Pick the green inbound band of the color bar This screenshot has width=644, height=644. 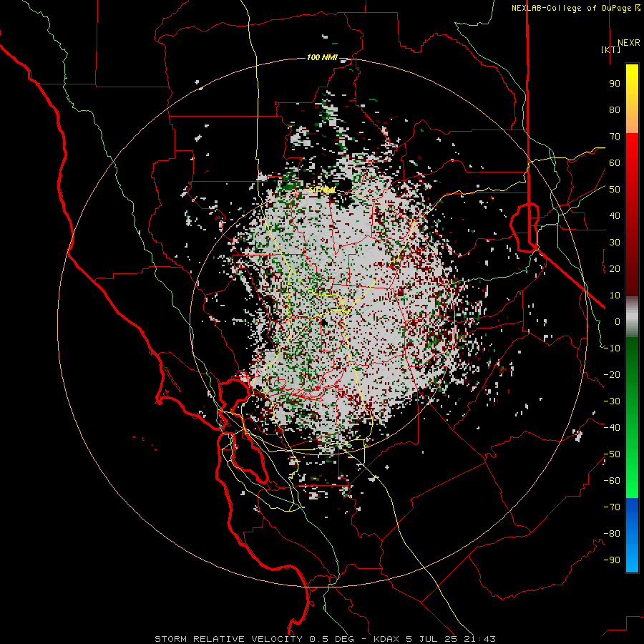[x=632, y=418]
